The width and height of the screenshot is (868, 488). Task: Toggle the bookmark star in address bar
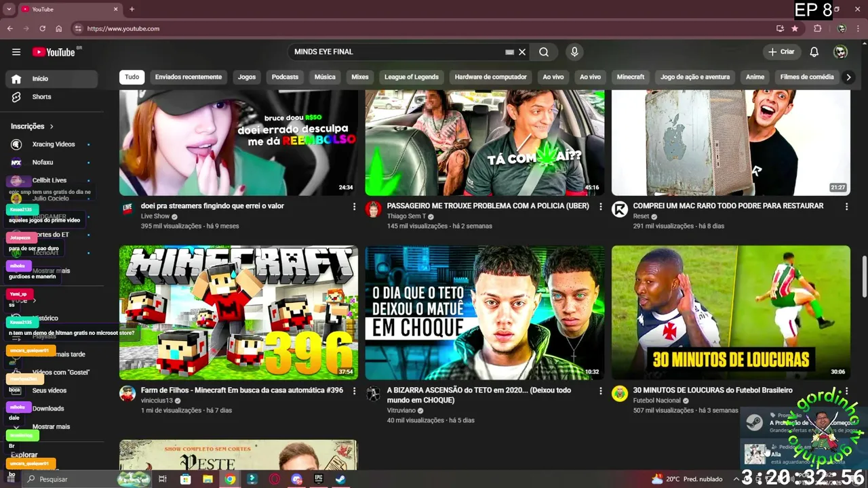[795, 28]
